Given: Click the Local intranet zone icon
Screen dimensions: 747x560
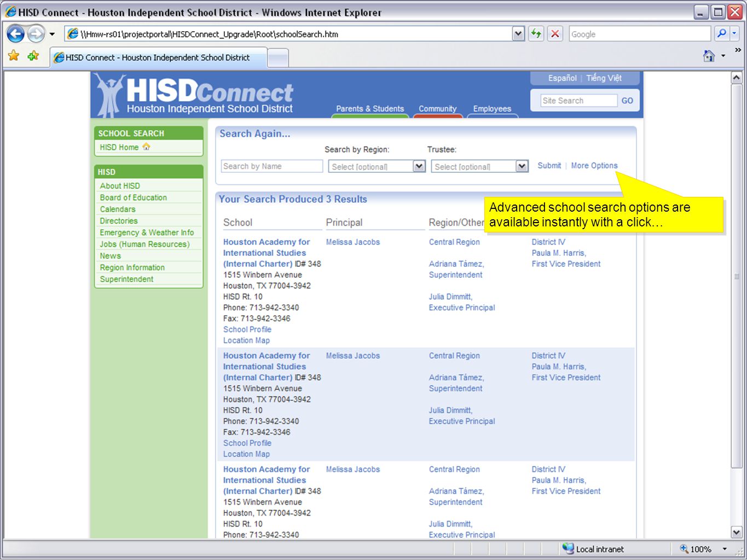Looking at the screenshot, I should pyautogui.click(x=568, y=549).
